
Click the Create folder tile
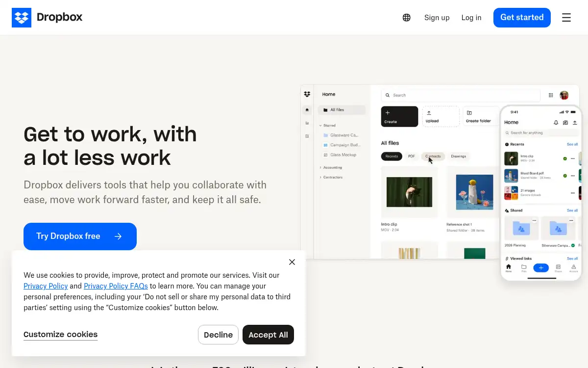click(x=480, y=117)
